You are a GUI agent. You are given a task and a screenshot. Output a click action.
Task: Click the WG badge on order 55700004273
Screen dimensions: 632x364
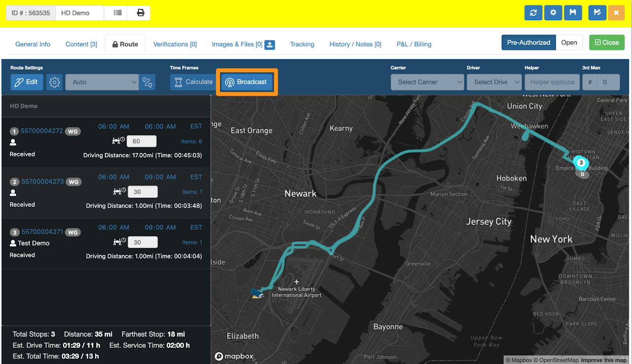click(74, 182)
